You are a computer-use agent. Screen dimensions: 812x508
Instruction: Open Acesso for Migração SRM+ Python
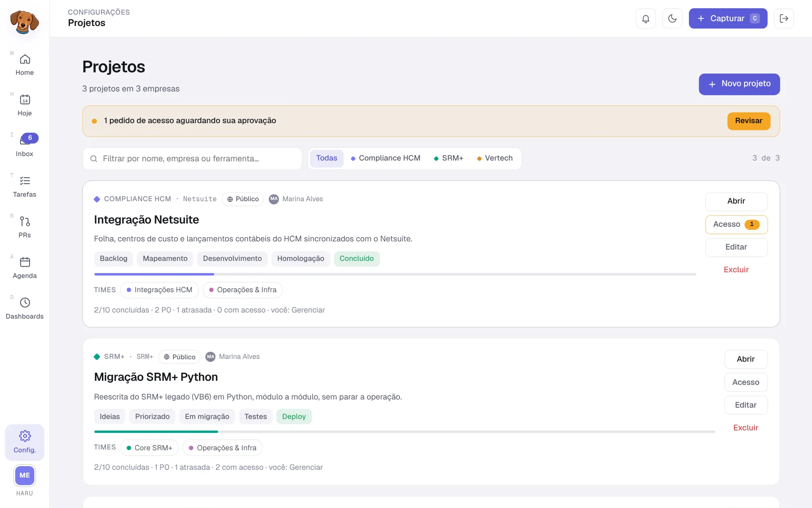click(746, 382)
